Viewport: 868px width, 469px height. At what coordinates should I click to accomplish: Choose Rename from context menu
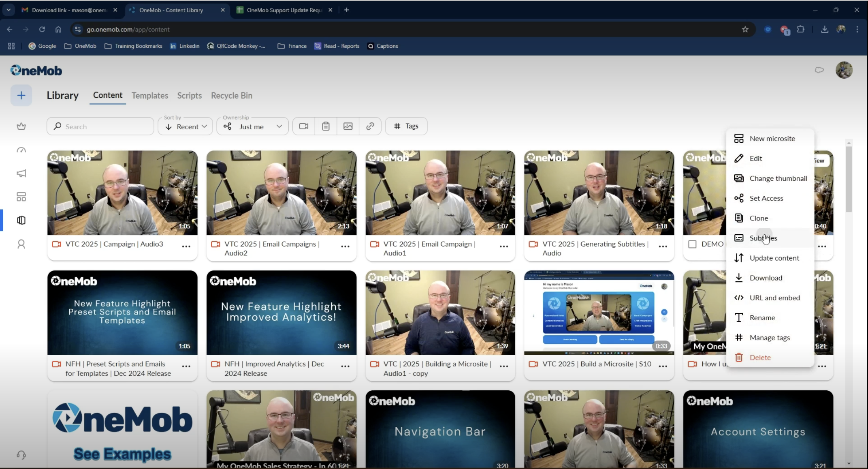click(x=770, y=317)
